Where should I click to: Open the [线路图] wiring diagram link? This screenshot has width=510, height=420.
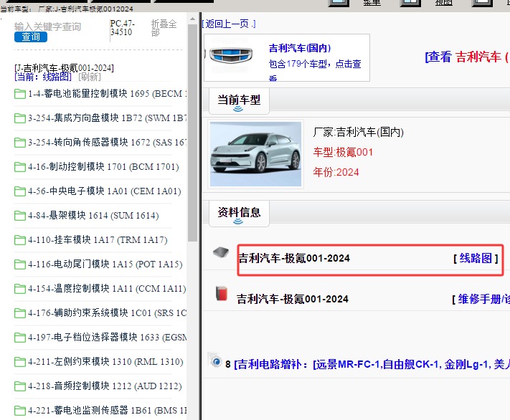[476, 259]
